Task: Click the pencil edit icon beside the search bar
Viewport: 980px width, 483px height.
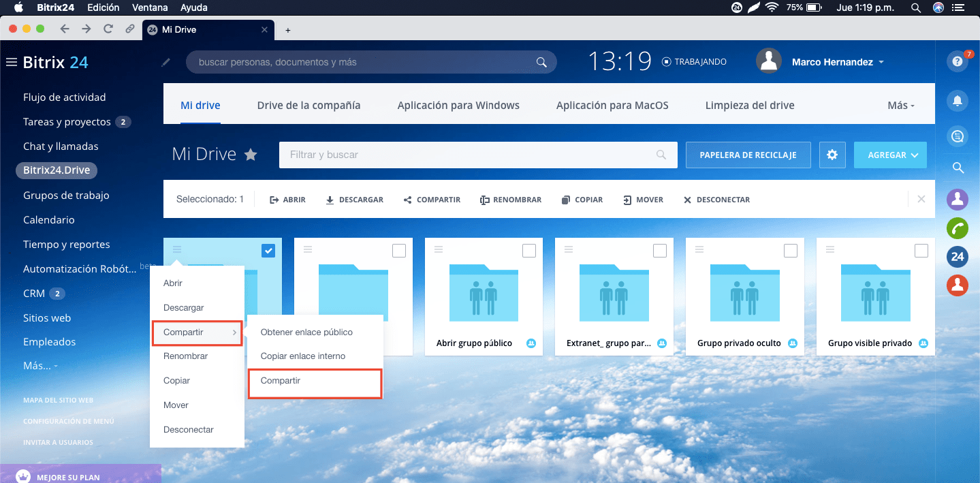Action: (166, 62)
